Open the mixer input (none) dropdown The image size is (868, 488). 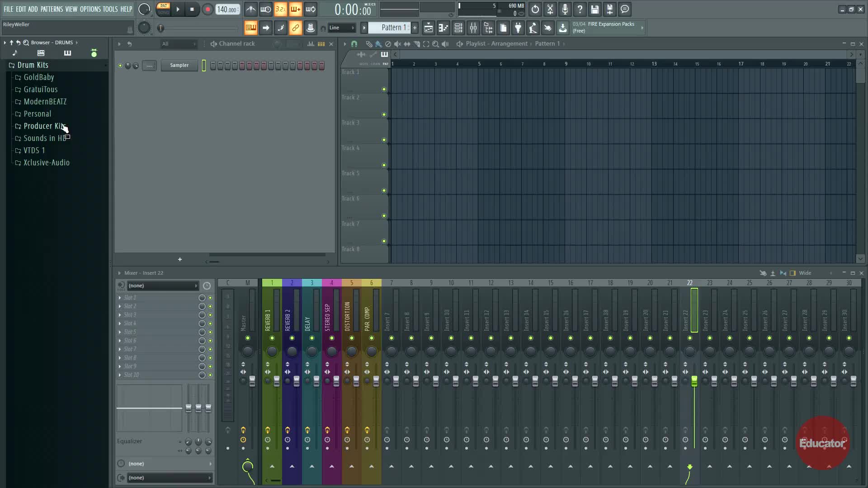click(163, 286)
